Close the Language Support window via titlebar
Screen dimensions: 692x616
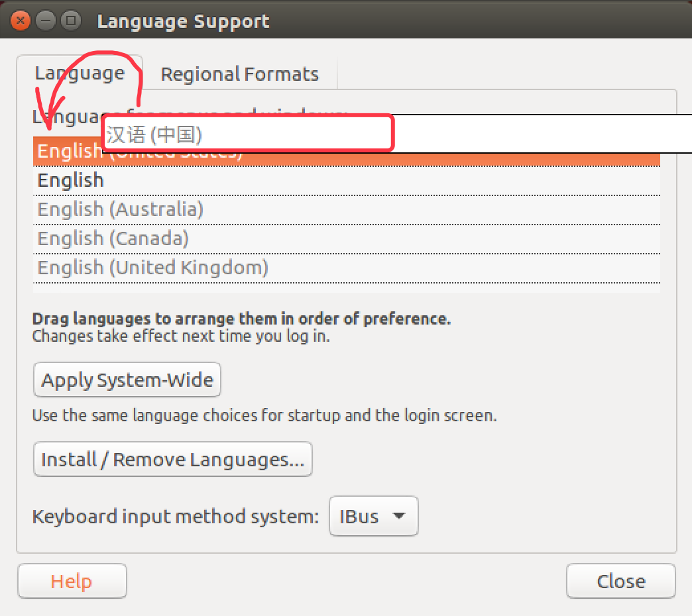click(21, 21)
